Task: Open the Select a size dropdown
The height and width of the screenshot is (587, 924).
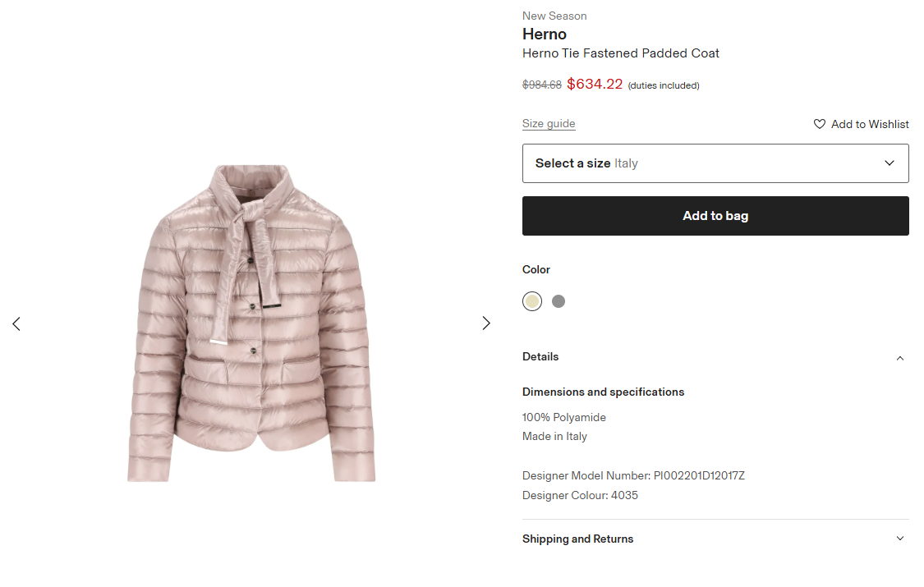Action: tap(715, 163)
